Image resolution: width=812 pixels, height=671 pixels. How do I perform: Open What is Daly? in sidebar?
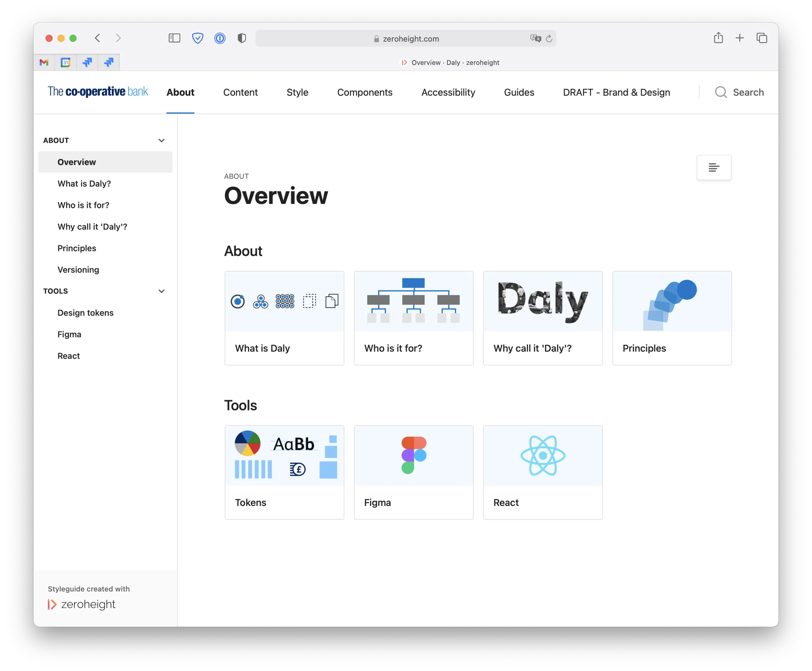(84, 184)
